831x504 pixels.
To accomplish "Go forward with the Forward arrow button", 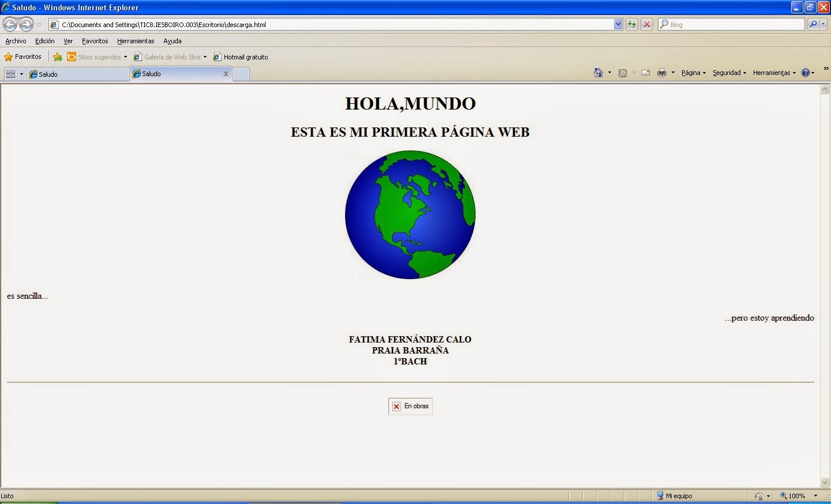I will pos(27,24).
